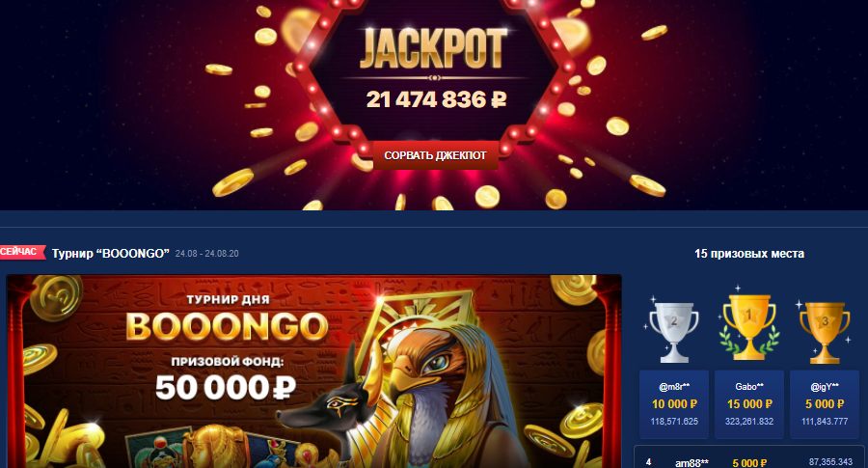Viewport: 868px width, 468px height.
Task: Click the tournament date 24.08 - 24.08.20
Action: click(x=207, y=254)
